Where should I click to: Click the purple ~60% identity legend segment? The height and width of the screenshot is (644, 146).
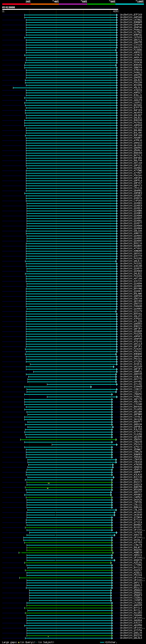73,4
